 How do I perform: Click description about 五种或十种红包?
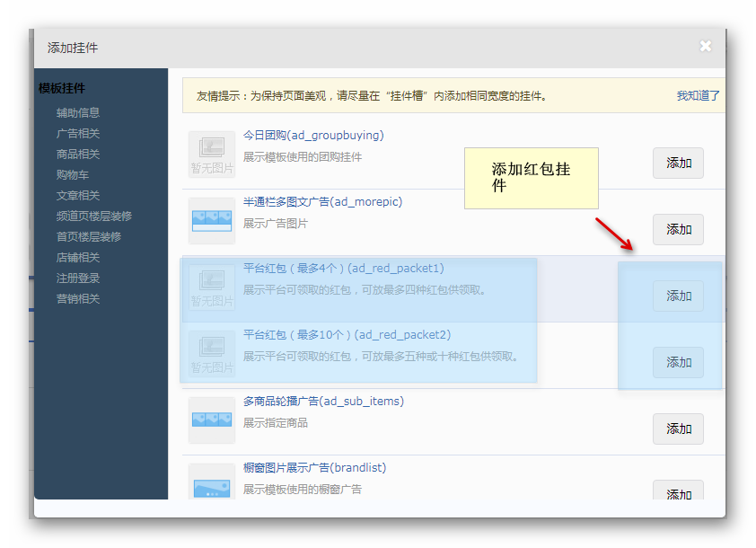click(x=381, y=357)
